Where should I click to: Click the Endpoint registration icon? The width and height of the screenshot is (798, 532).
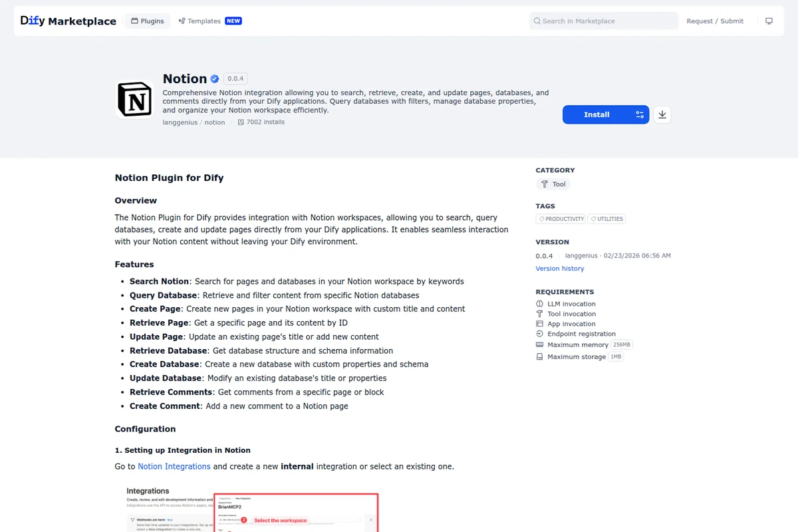[x=539, y=333]
